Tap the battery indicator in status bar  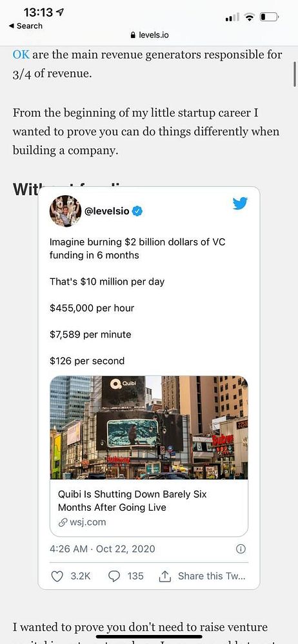270,17
